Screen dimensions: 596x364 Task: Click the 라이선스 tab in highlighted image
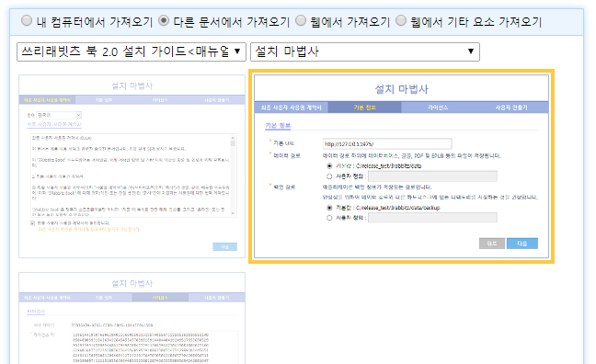click(438, 108)
